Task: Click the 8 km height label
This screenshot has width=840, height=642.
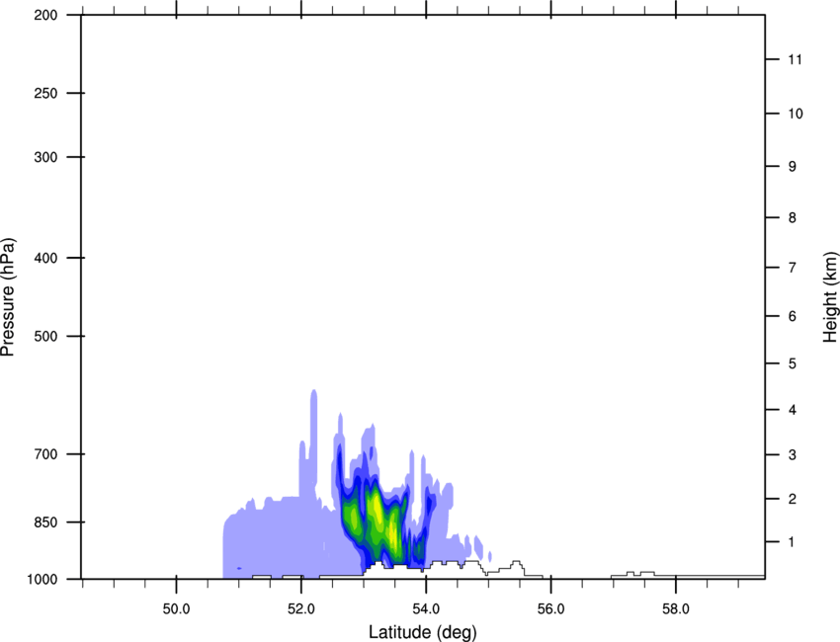Action: click(x=793, y=217)
